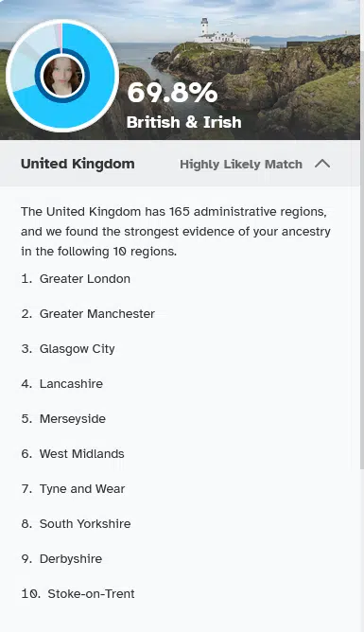Click the 69.8% ancestry percentage heading
The image size is (364, 632).
[172, 93]
